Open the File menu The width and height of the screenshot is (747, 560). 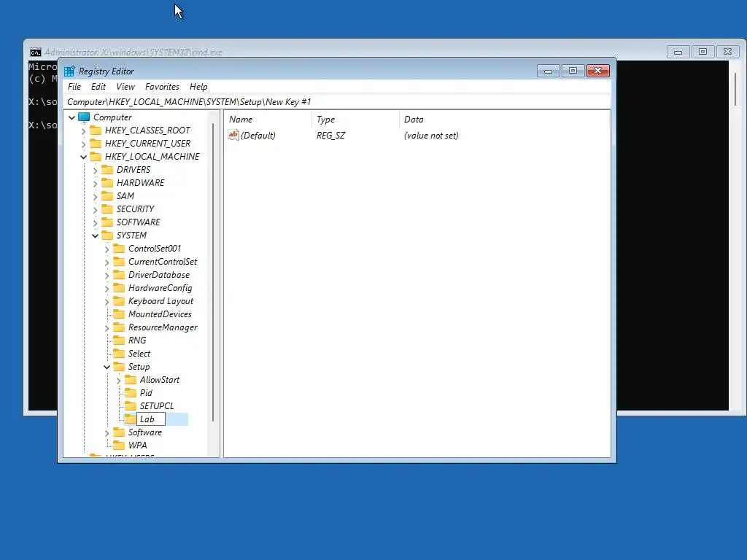tap(74, 87)
